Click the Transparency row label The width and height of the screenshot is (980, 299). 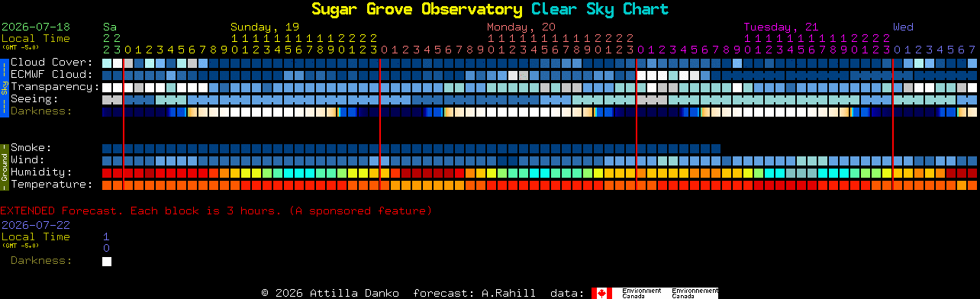(55, 86)
